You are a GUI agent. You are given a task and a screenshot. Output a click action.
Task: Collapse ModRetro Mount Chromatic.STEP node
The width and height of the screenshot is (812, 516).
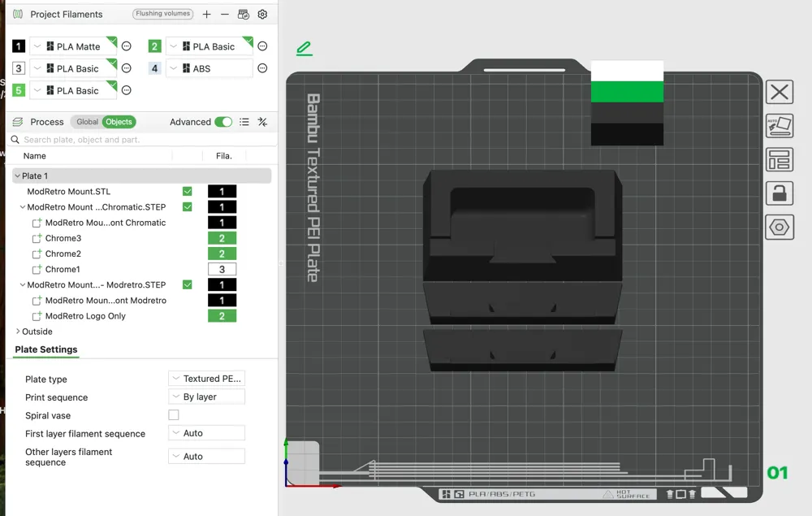(x=22, y=206)
